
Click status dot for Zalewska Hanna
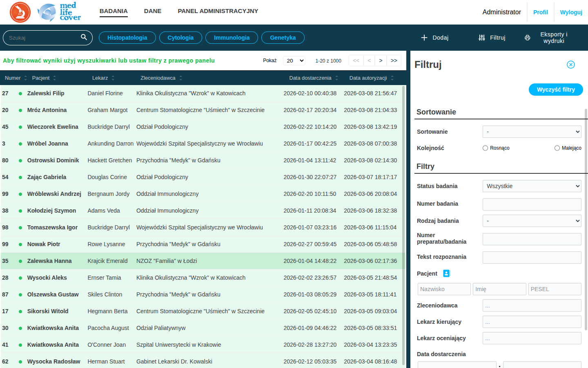pos(20,261)
